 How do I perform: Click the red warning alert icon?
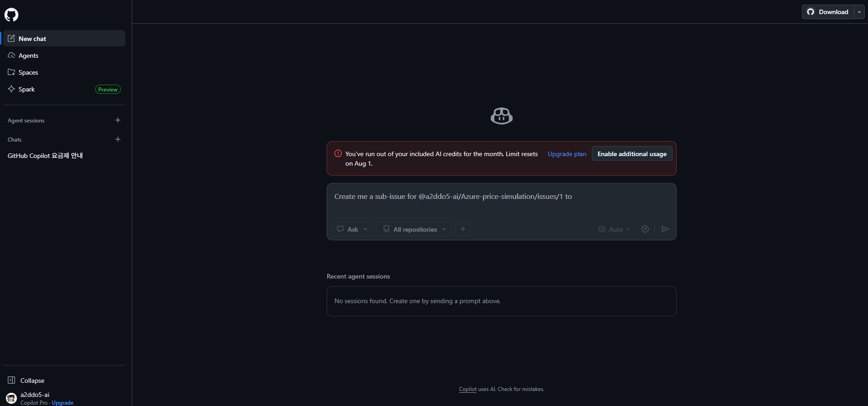pos(338,154)
